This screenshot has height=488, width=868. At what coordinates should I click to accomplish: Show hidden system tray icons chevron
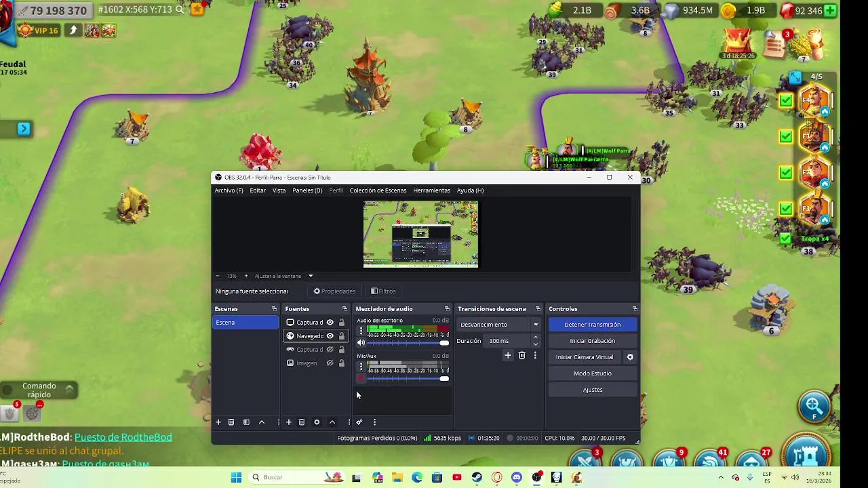click(x=721, y=477)
